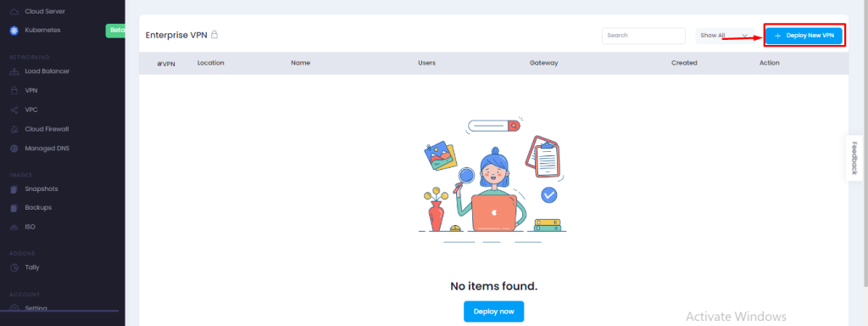Image resolution: width=868 pixels, height=326 pixels.
Task: Click the Deploy now button
Action: 494,312
